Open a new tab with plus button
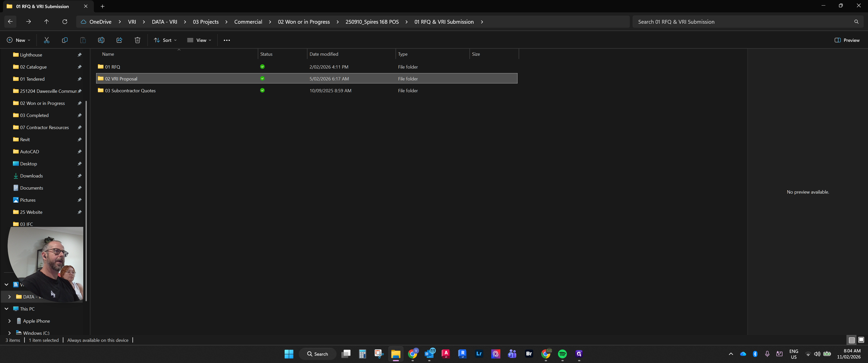This screenshot has width=868, height=363. click(x=102, y=6)
